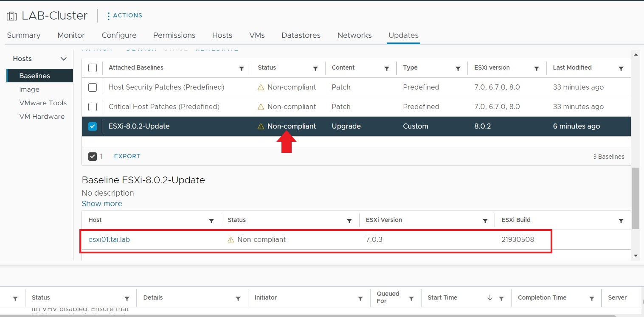The image size is (644, 317).
Task: Filter the ESXi Build column
Action: tap(621, 221)
